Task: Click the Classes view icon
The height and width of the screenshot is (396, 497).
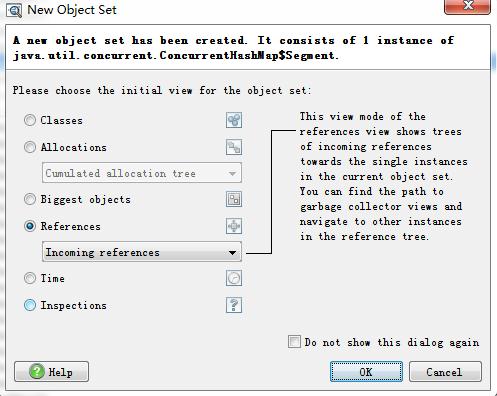Action: (234, 120)
